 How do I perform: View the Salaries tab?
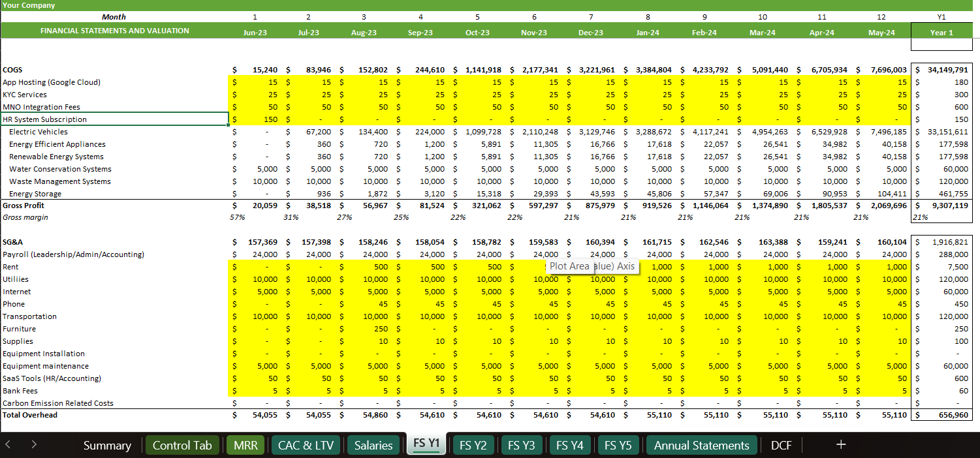[x=372, y=445]
